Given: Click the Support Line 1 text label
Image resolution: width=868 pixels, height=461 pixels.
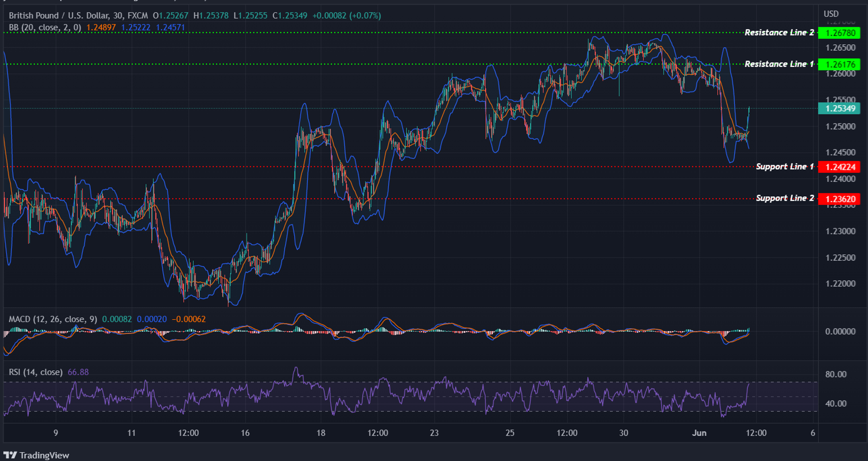Looking at the screenshot, I should (x=784, y=167).
